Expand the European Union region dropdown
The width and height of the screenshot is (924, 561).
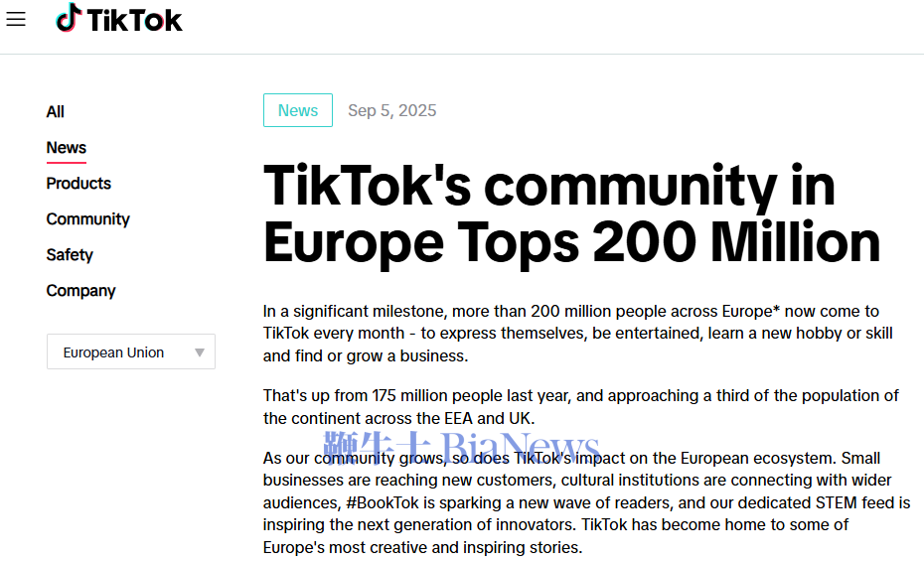pos(131,352)
